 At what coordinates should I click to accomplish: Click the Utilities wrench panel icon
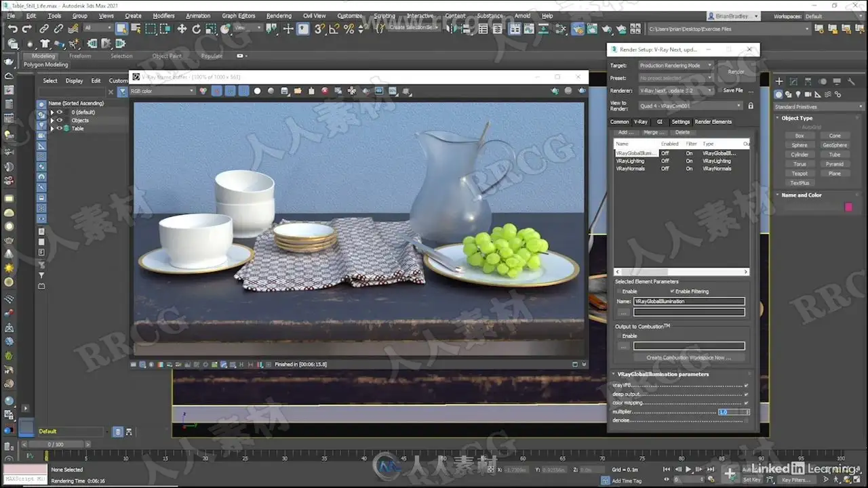[852, 81]
